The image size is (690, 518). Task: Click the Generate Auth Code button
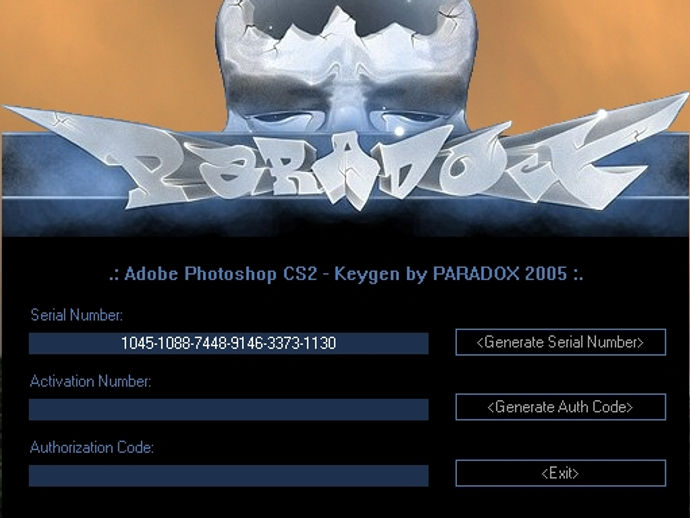(x=560, y=407)
